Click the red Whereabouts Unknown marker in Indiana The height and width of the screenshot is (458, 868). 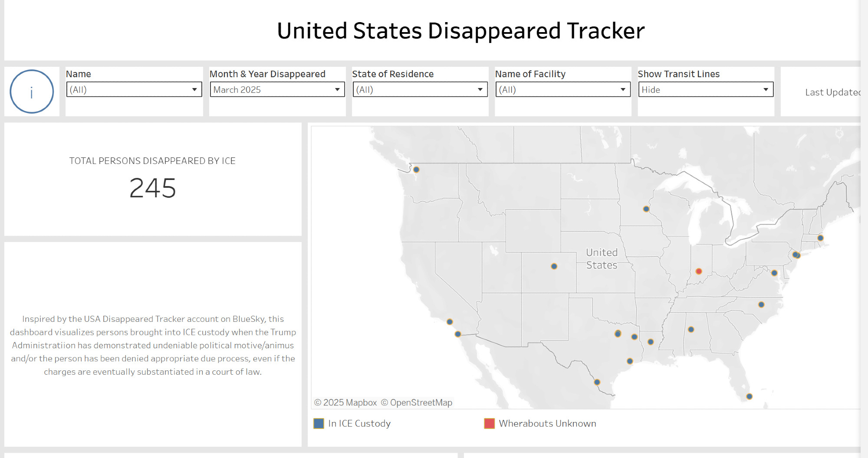click(x=699, y=271)
